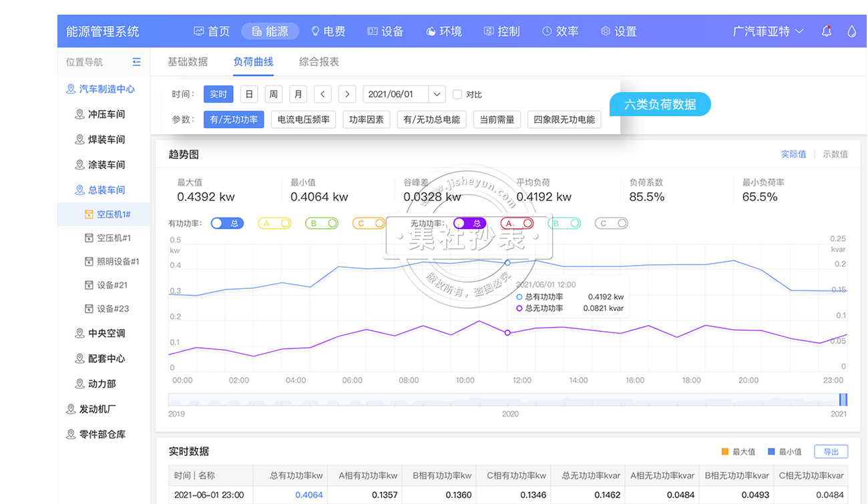Expand the 总装车间 workshop tree node

click(106, 190)
